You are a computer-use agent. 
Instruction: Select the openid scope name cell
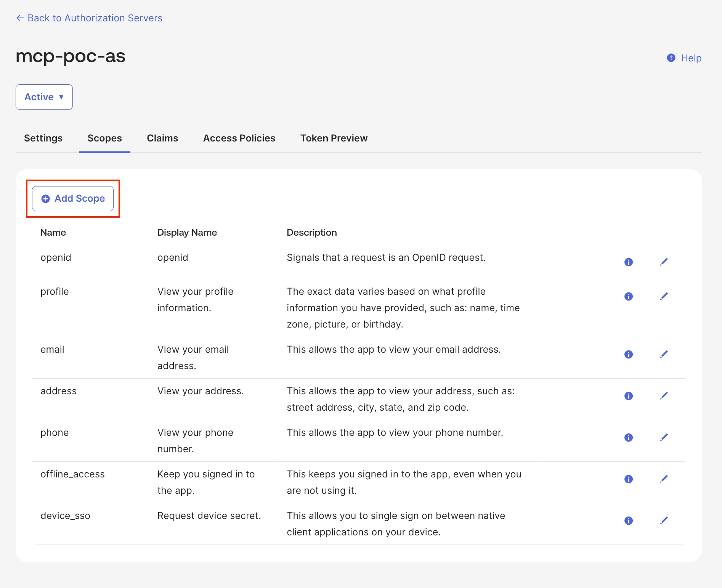56,258
